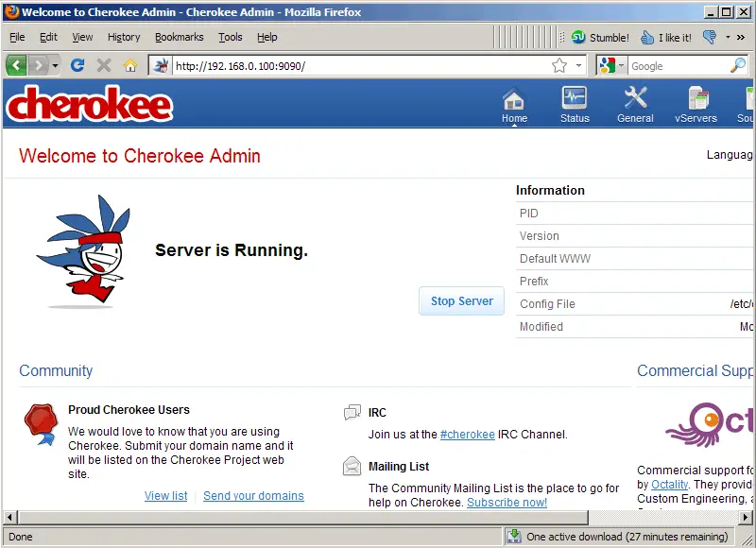The image size is (756, 548).
Task: Click the active download status icon
Action: 514,536
